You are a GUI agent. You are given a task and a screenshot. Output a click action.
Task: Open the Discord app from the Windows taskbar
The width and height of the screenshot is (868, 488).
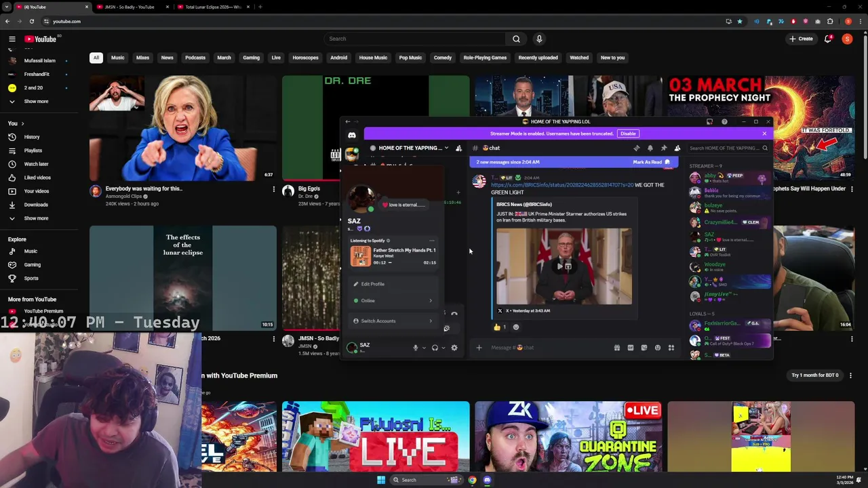[x=487, y=480]
